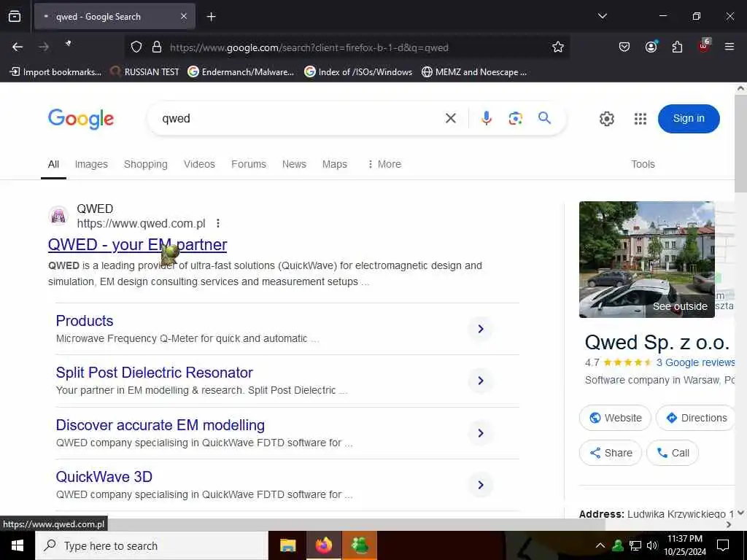Open the Pocket save icon
Viewport: 747px width, 560px height.
click(x=624, y=47)
